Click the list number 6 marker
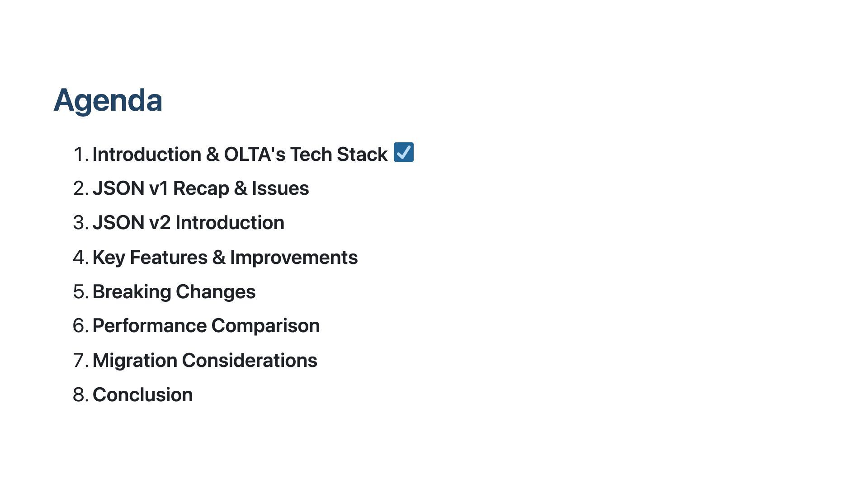The width and height of the screenshot is (868, 488). click(x=80, y=326)
